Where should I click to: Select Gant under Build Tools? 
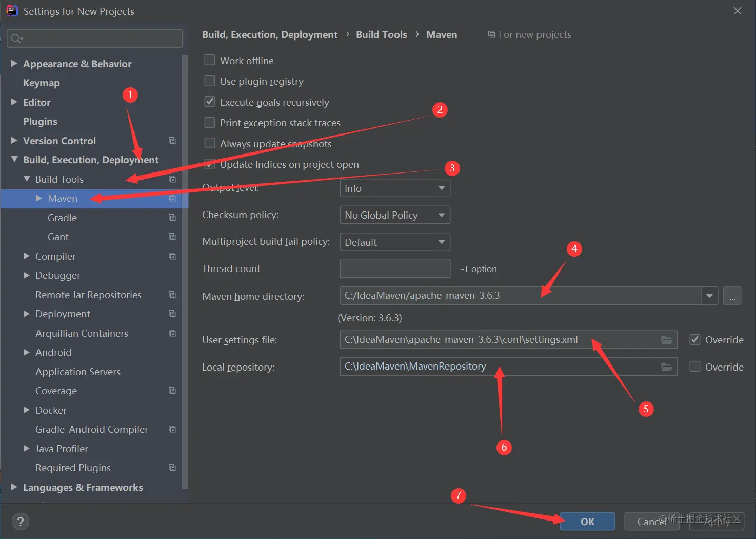click(x=58, y=237)
